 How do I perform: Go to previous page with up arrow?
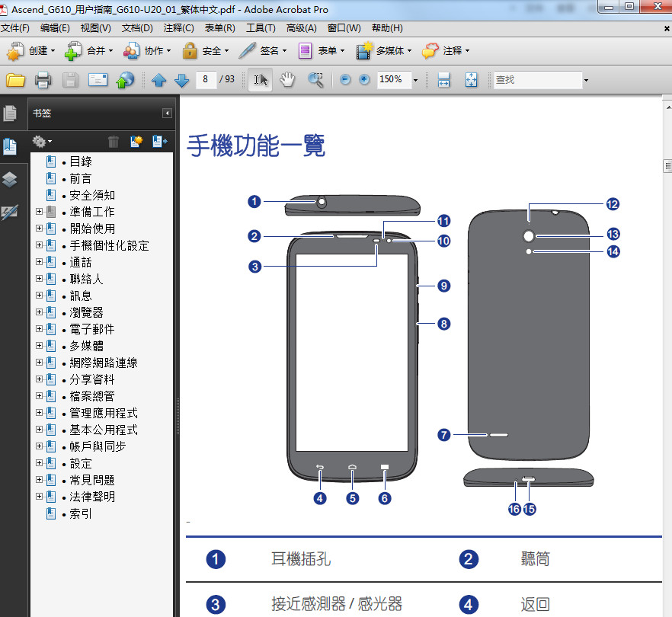point(159,80)
